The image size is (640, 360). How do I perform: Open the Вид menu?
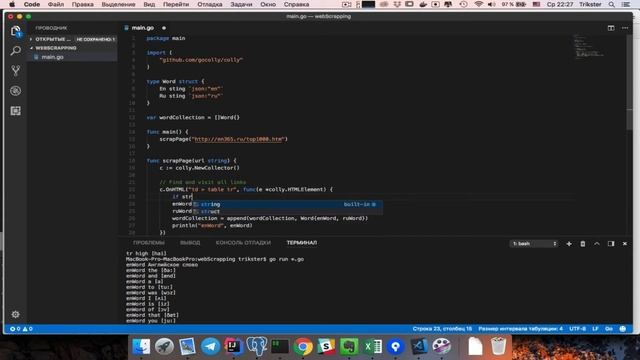149,4
